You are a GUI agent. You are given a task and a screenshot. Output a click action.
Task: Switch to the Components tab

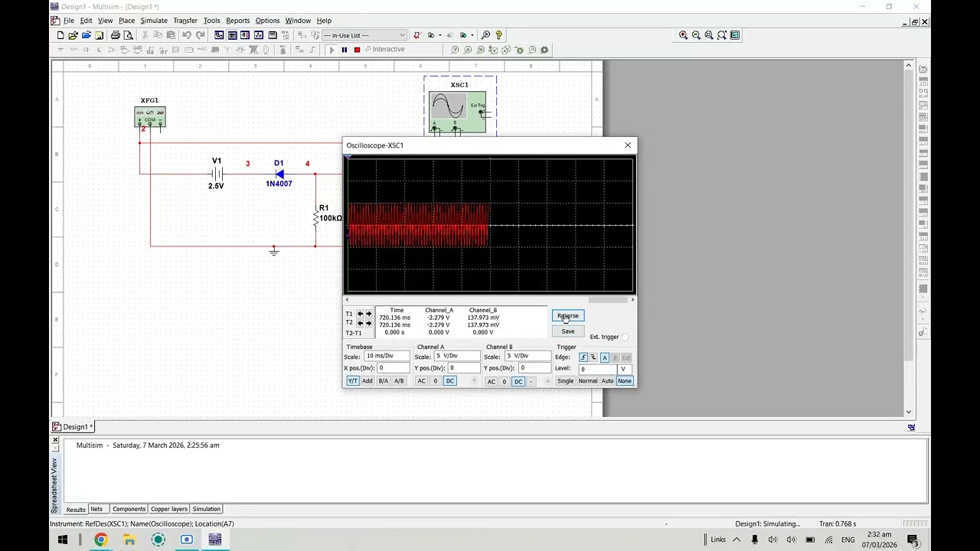[129, 509]
